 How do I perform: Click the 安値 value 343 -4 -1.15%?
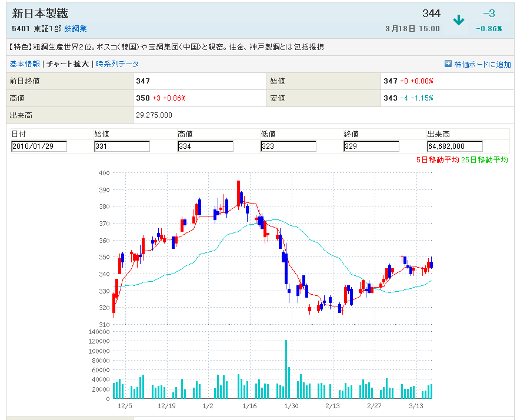[409, 98]
